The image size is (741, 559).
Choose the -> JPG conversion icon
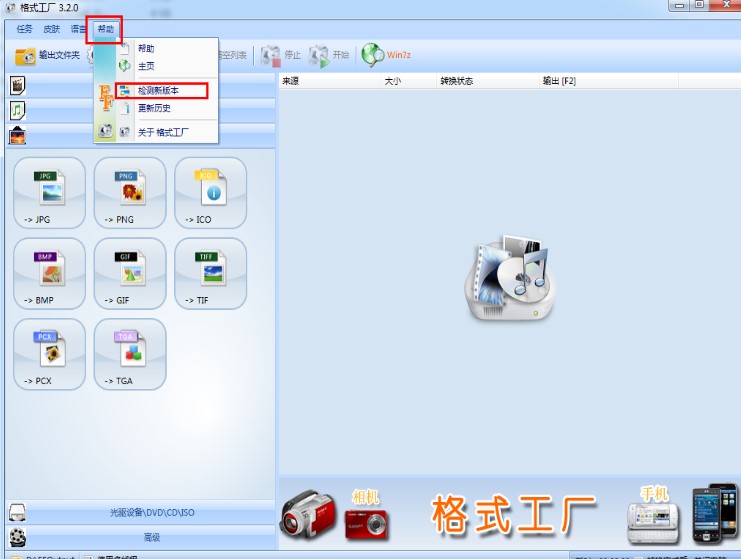pos(50,193)
